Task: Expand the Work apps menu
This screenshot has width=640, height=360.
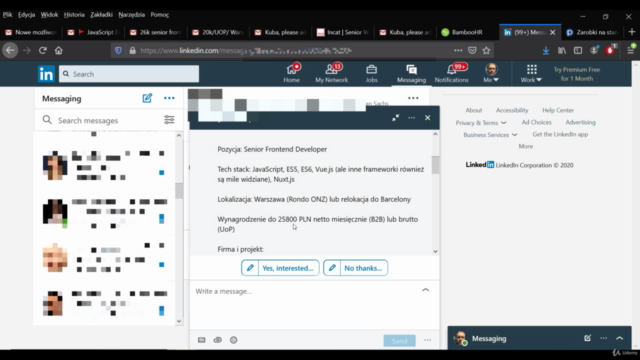Action: click(x=531, y=73)
